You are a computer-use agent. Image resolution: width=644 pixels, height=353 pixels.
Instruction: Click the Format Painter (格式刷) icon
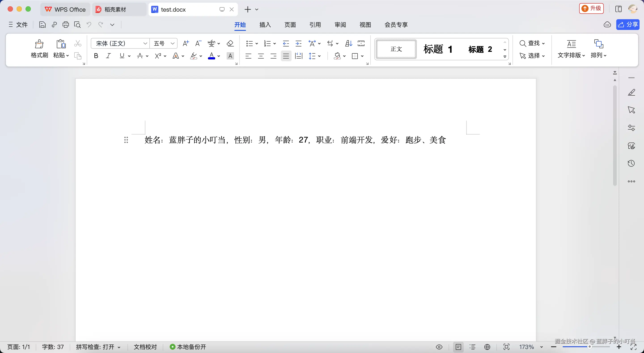pos(39,44)
